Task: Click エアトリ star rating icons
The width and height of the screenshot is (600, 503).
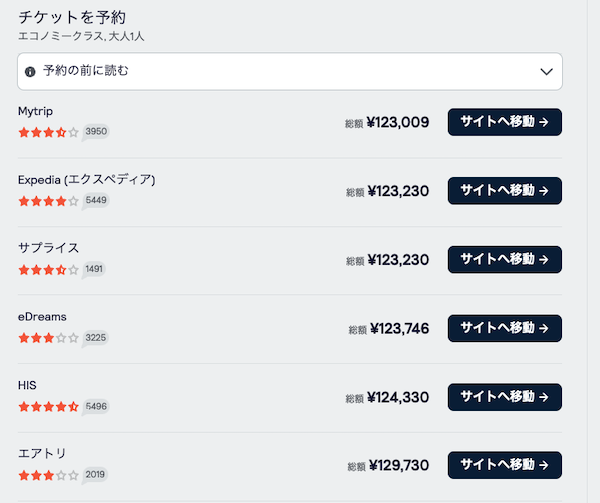Action: (48, 475)
